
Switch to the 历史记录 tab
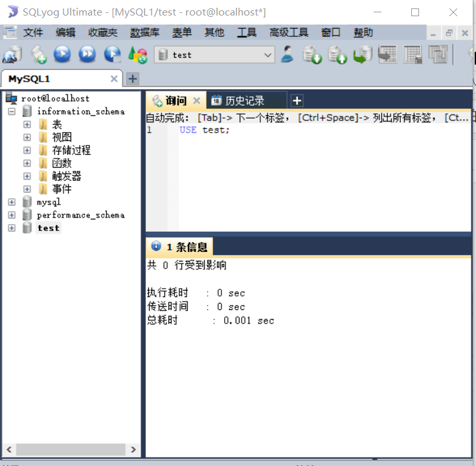pyautogui.click(x=247, y=101)
